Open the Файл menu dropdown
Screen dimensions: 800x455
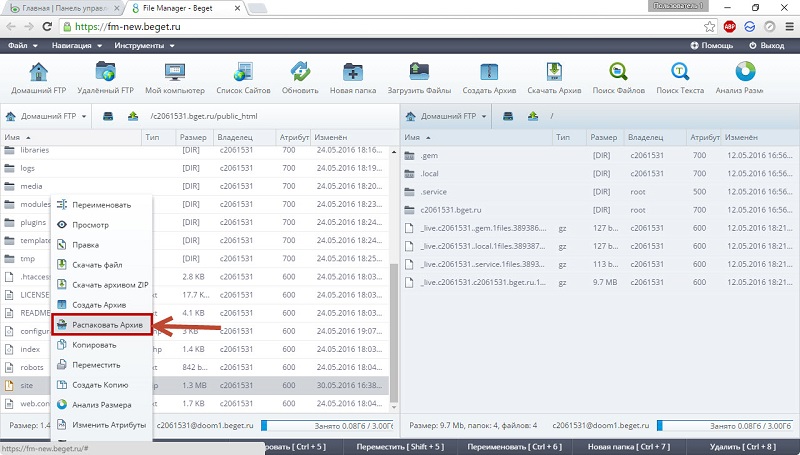click(23, 45)
